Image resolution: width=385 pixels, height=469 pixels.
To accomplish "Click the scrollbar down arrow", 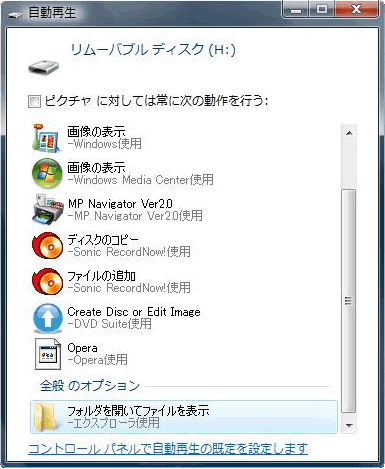I will click(349, 425).
